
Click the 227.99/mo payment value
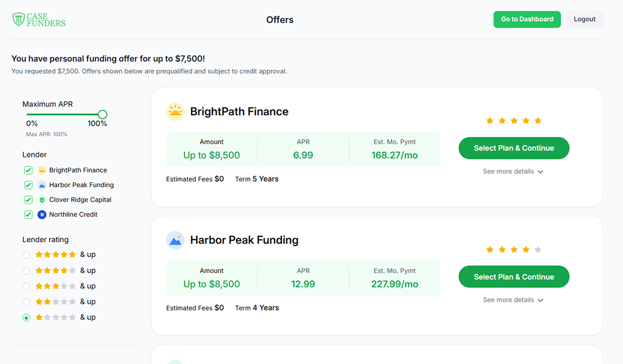click(395, 284)
